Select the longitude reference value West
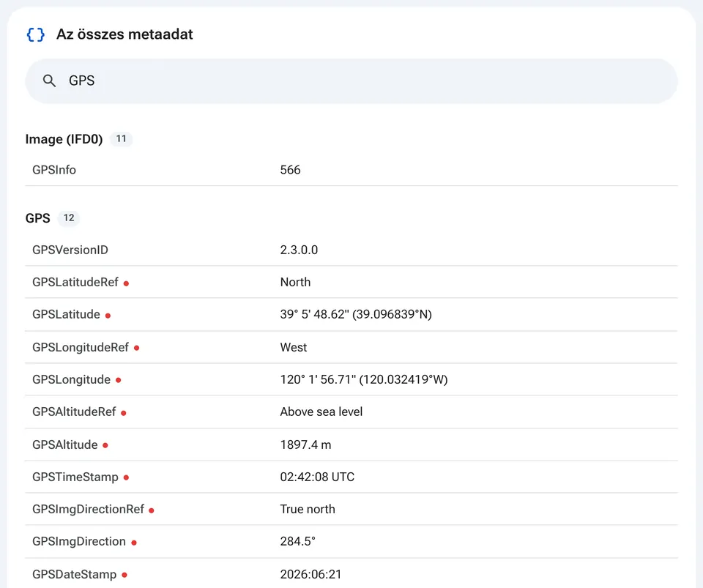The image size is (703, 588). tap(294, 348)
